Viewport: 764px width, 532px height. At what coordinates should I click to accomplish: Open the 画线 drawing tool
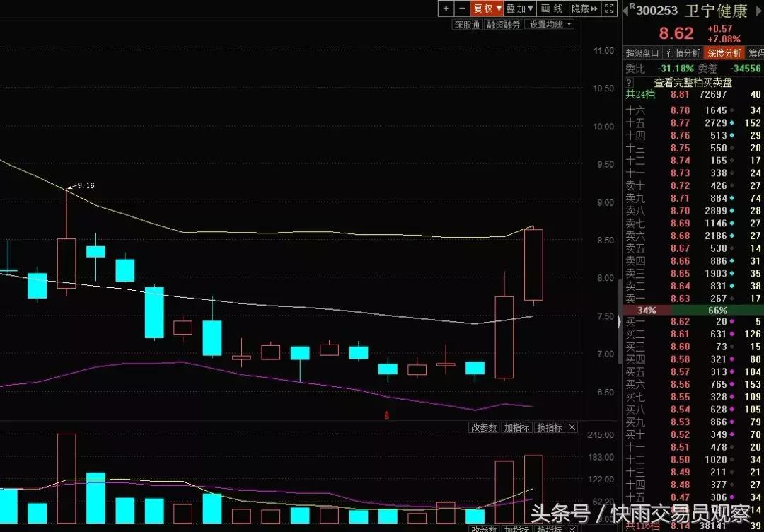tap(550, 8)
